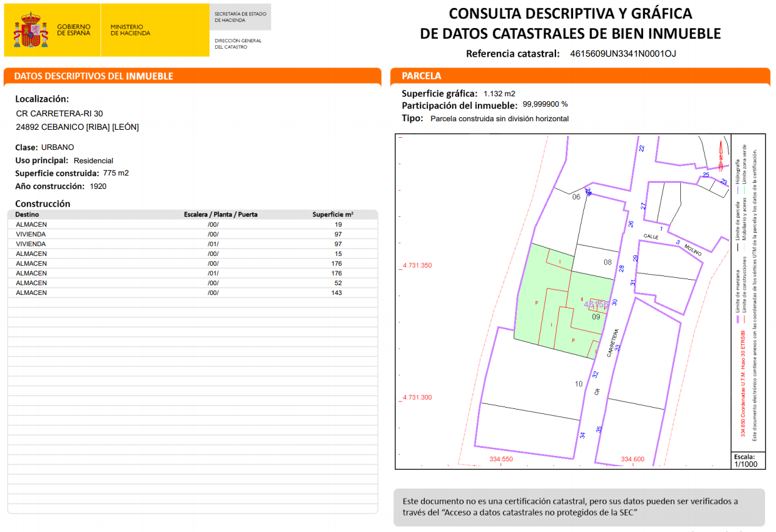Click the 'Superficie m²' column header
The height and width of the screenshot is (532, 776).
(x=333, y=215)
